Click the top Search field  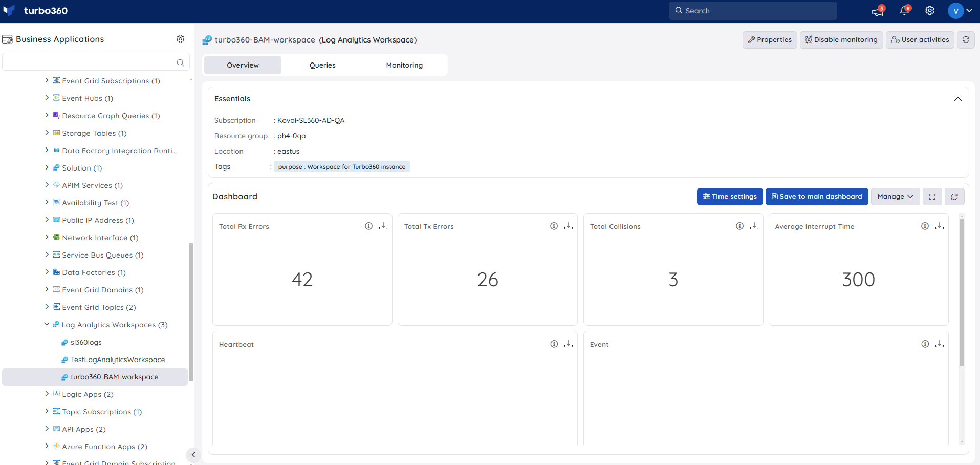(753, 11)
